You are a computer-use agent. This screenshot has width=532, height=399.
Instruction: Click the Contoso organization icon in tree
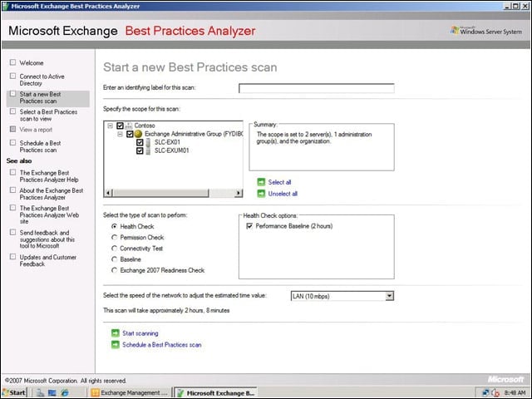(129, 126)
